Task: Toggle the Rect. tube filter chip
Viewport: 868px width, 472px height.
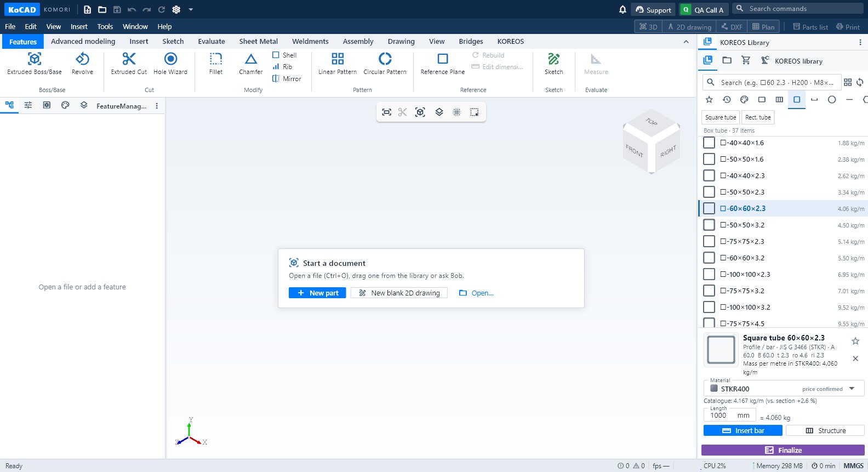Action: (x=758, y=117)
